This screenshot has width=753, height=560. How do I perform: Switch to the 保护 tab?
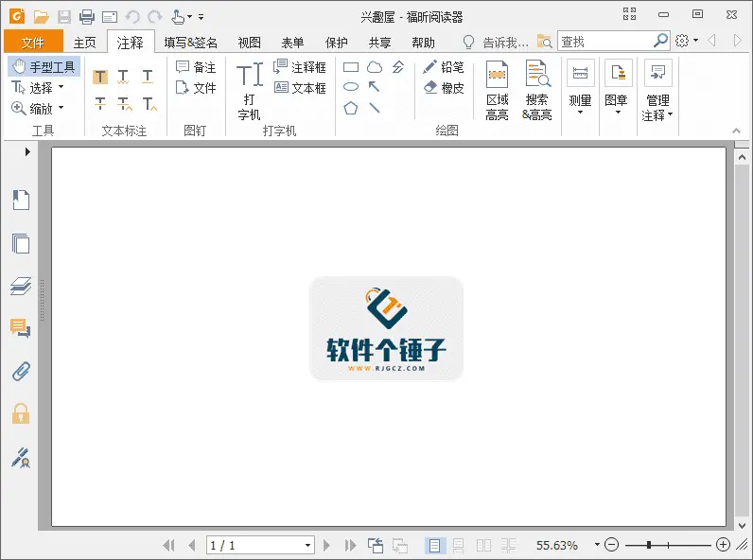(336, 43)
